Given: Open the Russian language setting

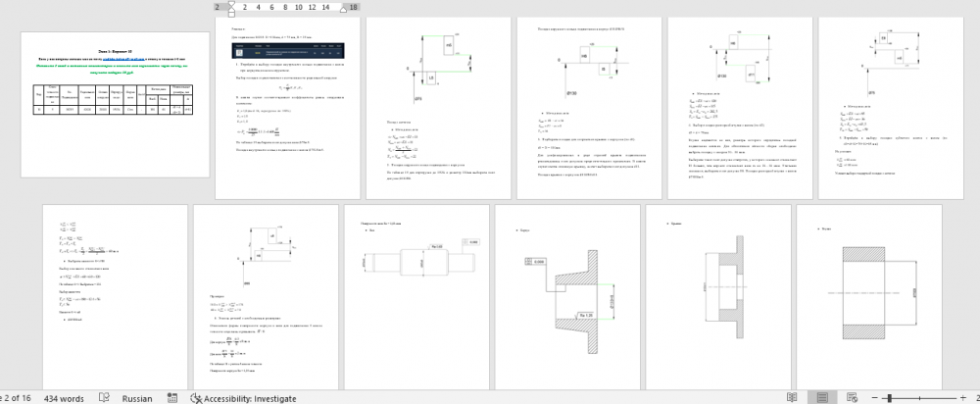Looking at the screenshot, I should 136,398.
